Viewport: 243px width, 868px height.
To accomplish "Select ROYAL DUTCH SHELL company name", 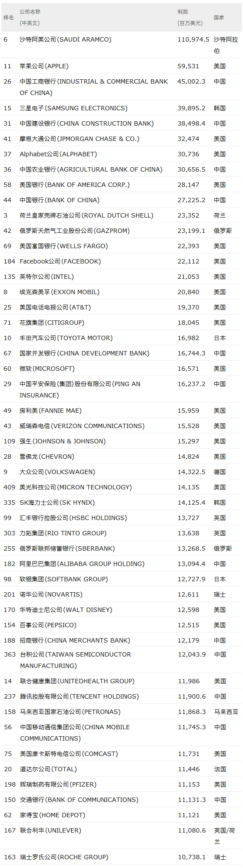I will click(x=87, y=215).
